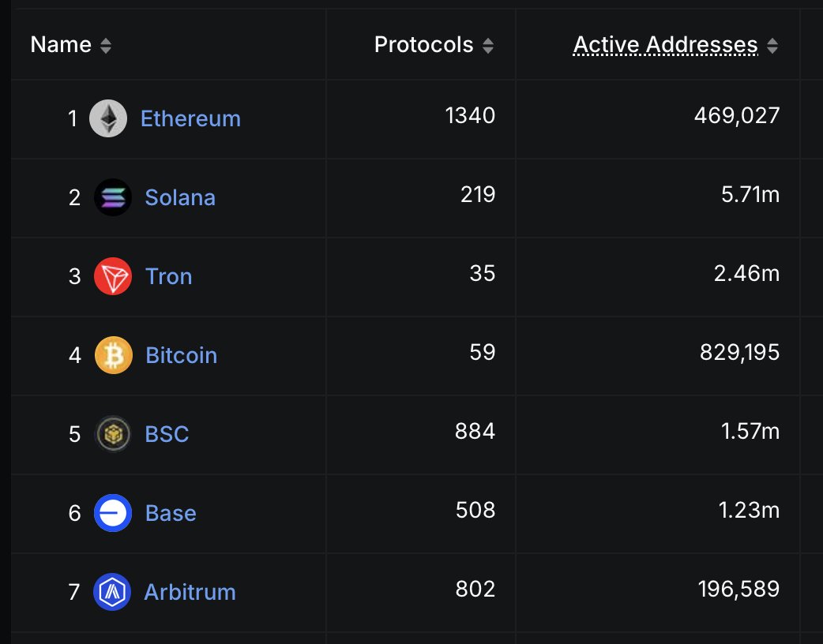Viewport: 823px width, 644px height.
Task: Click rank number 5 beside BSC
Action: tap(74, 434)
